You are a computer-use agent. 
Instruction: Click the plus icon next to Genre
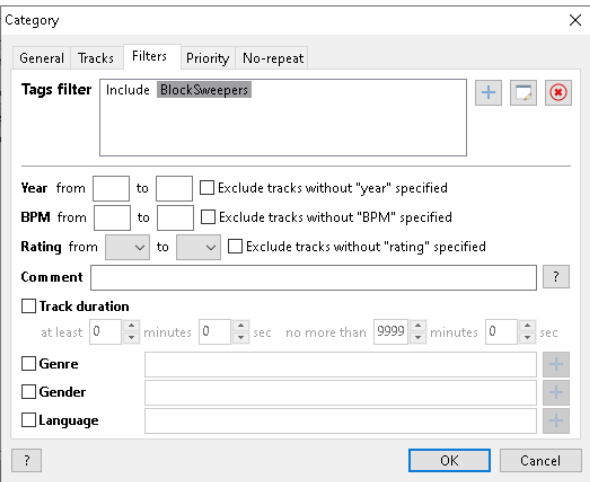tap(556, 364)
